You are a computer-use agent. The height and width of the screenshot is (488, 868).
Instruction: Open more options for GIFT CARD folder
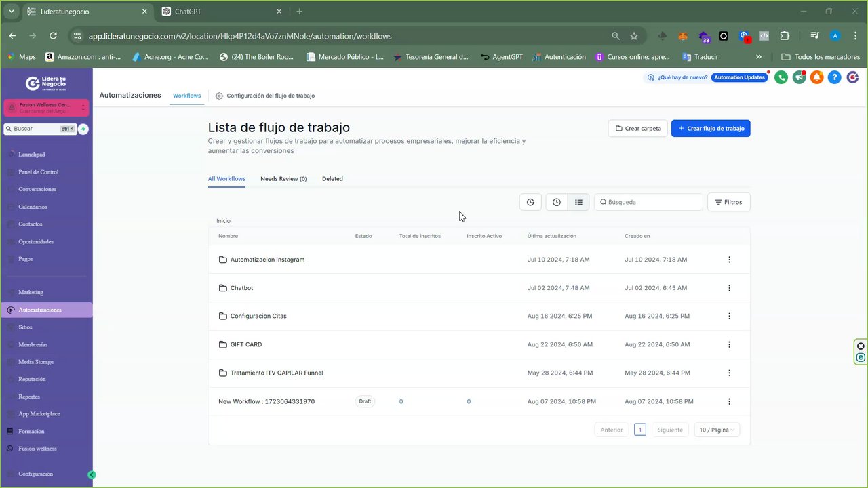(x=729, y=344)
